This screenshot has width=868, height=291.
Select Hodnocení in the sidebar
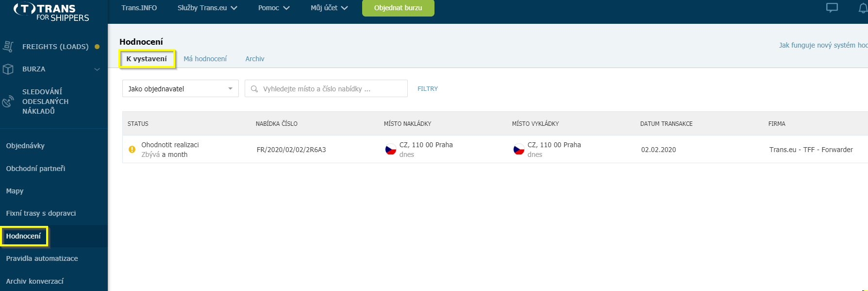pos(23,236)
